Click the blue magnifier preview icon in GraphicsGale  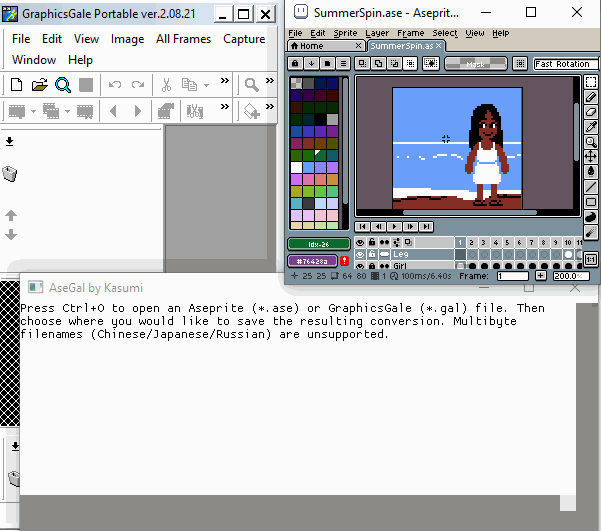pos(63,85)
